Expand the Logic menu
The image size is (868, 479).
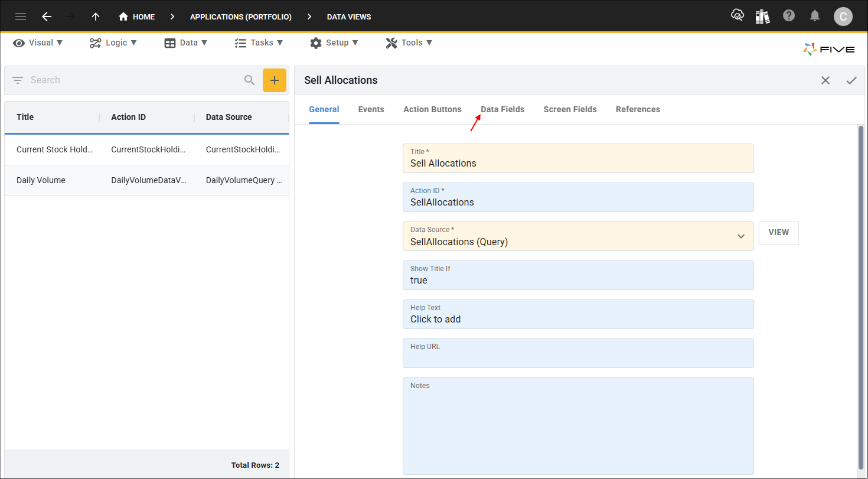point(113,43)
